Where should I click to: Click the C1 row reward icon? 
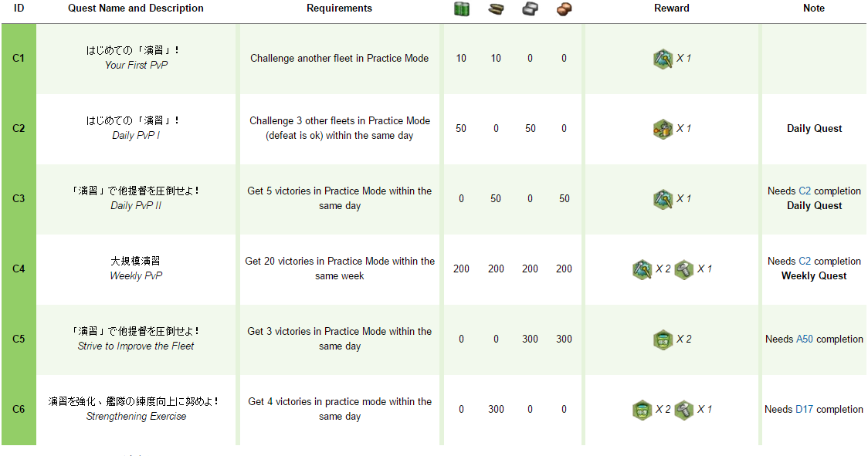[663, 58]
